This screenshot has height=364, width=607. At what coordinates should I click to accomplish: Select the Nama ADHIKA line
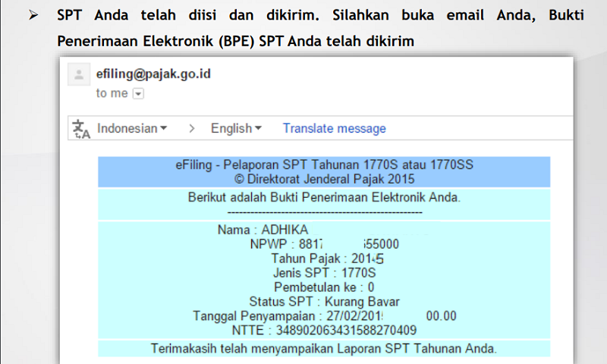(x=263, y=230)
